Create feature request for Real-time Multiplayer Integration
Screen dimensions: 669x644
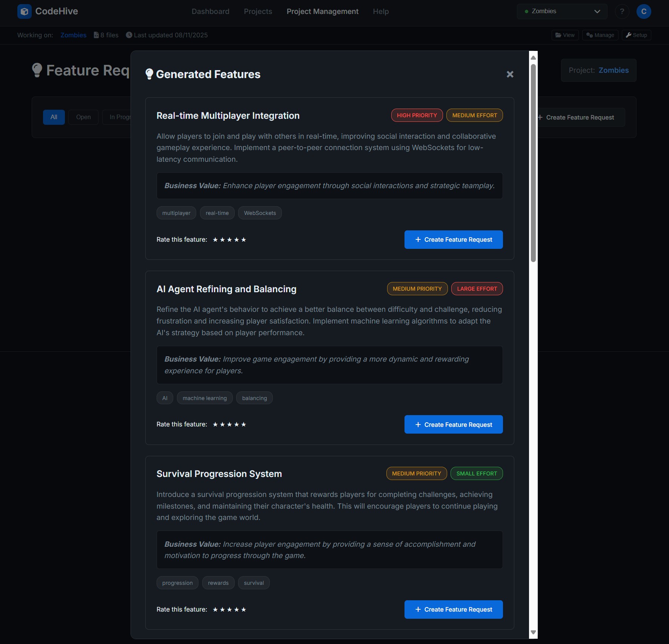coord(454,239)
